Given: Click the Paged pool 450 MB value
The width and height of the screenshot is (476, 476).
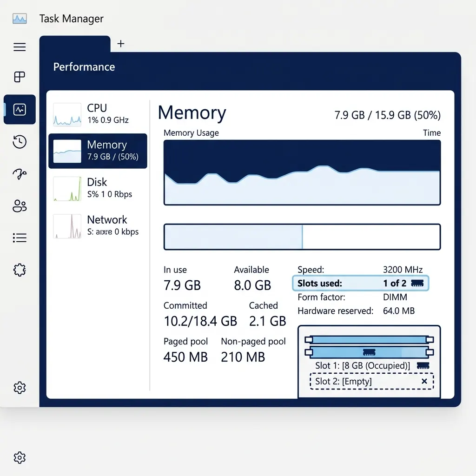Looking at the screenshot, I should pyautogui.click(x=185, y=357).
